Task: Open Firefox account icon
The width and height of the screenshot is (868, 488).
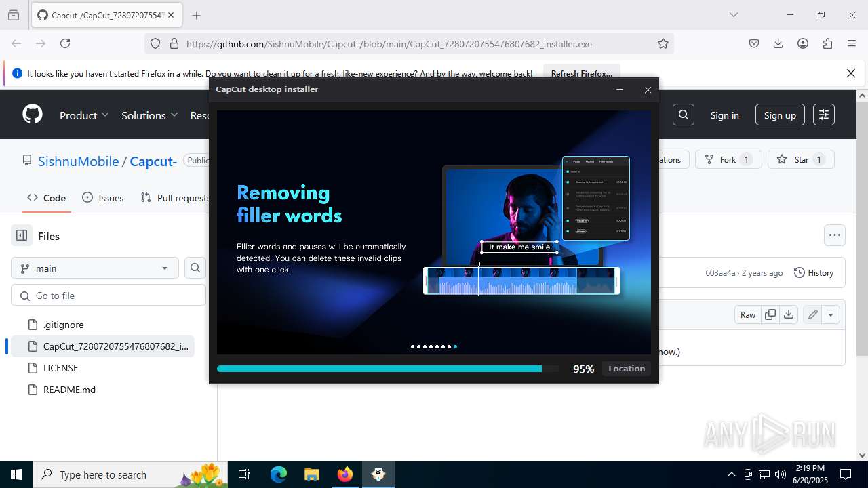Action: (803, 43)
